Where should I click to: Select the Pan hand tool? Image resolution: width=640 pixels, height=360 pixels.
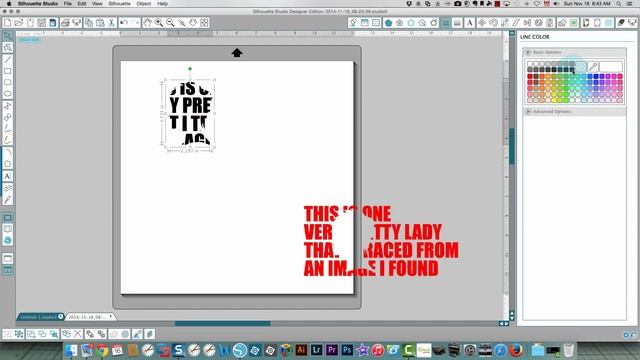coord(147,23)
